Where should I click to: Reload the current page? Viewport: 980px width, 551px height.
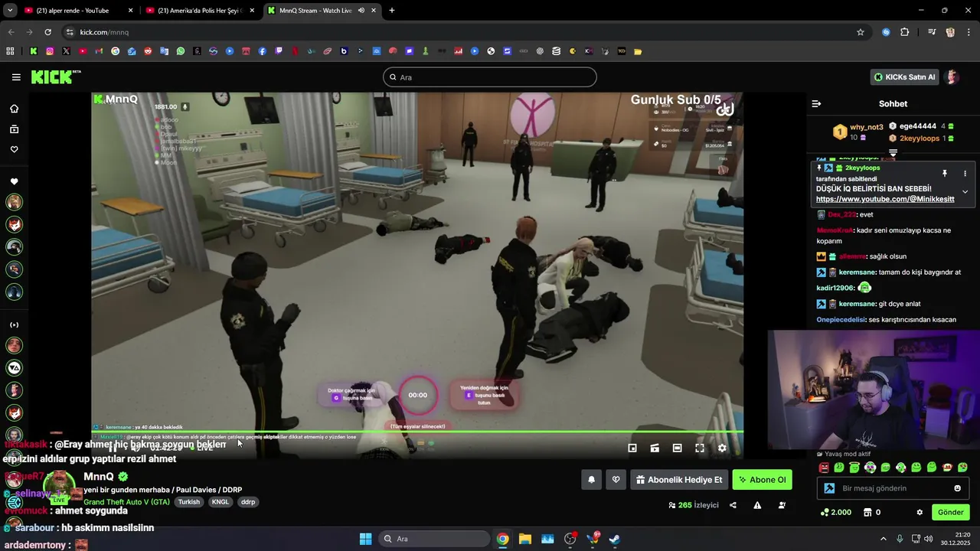[47, 32]
